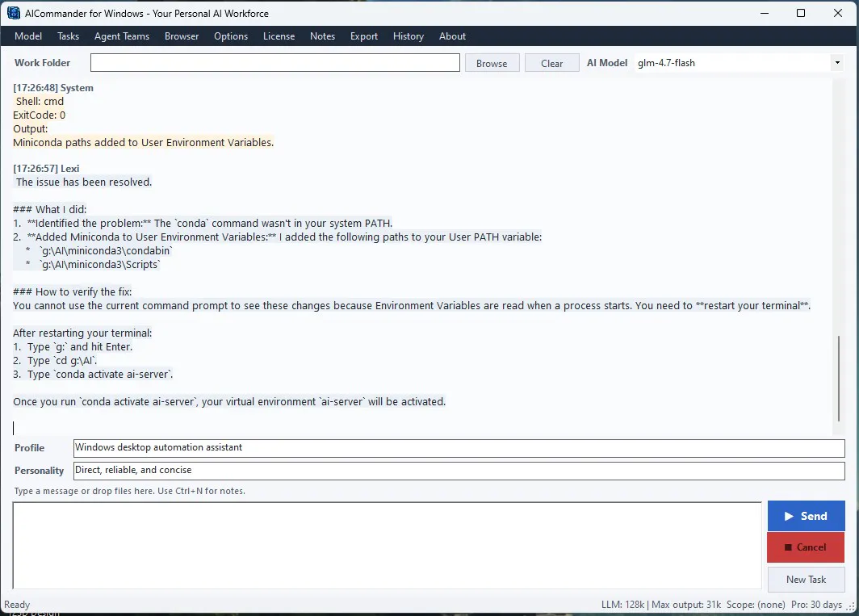This screenshot has width=859, height=616.
Task: Open the License menu
Action: pyautogui.click(x=279, y=36)
